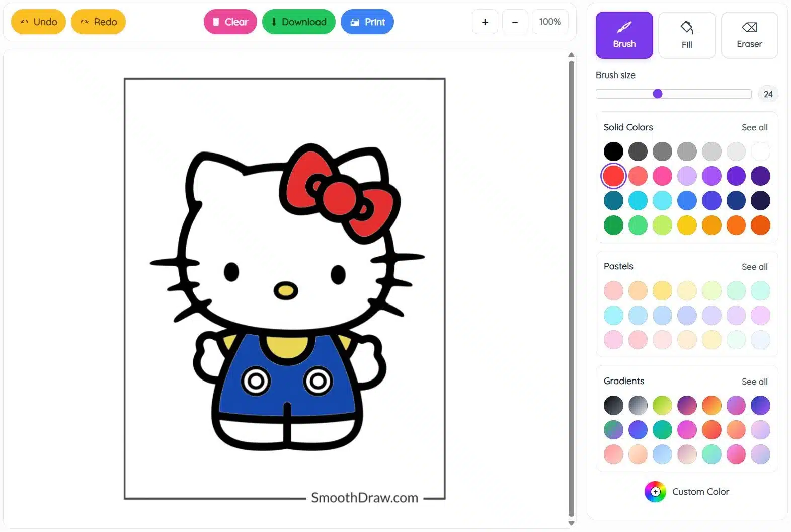Click the scrollbar up arrow

click(x=571, y=55)
